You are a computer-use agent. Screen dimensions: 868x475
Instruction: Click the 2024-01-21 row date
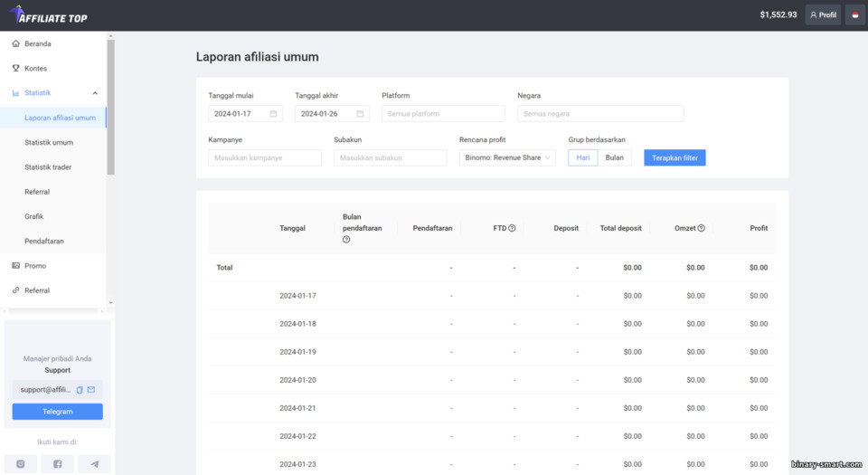[297, 408]
